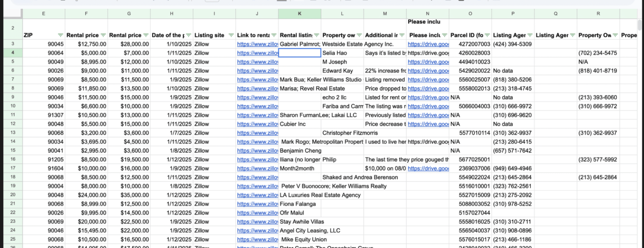Select column F header
The height and width of the screenshot is (248, 644).
coord(86,13)
